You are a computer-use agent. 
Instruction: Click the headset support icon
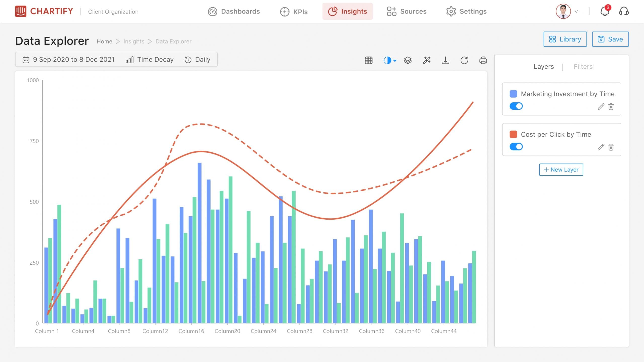(624, 11)
